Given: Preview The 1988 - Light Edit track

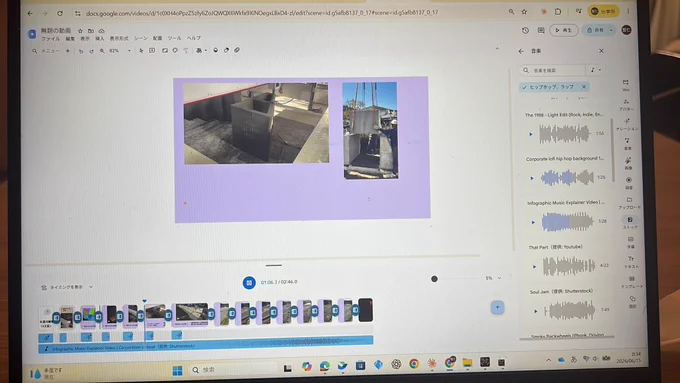Looking at the screenshot, I should pyautogui.click(x=530, y=134).
